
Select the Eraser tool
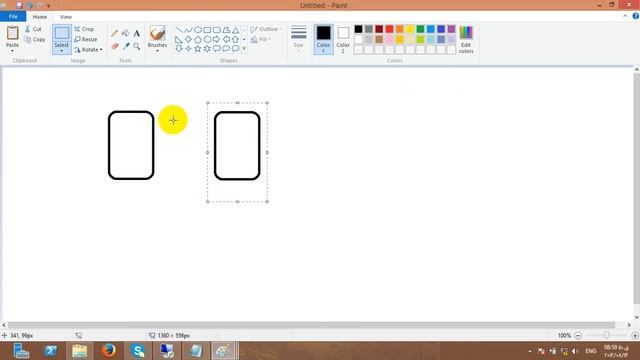[x=115, y=46]
